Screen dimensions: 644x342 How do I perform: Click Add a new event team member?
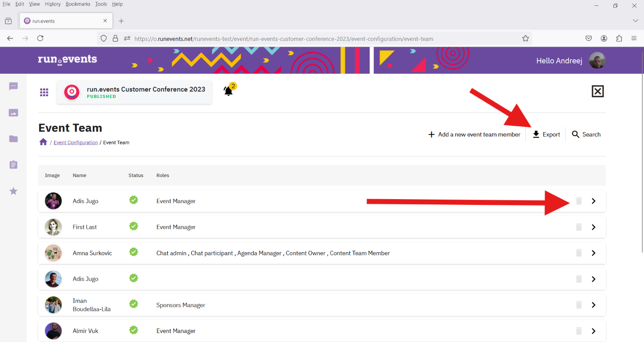tap(474, 134)
